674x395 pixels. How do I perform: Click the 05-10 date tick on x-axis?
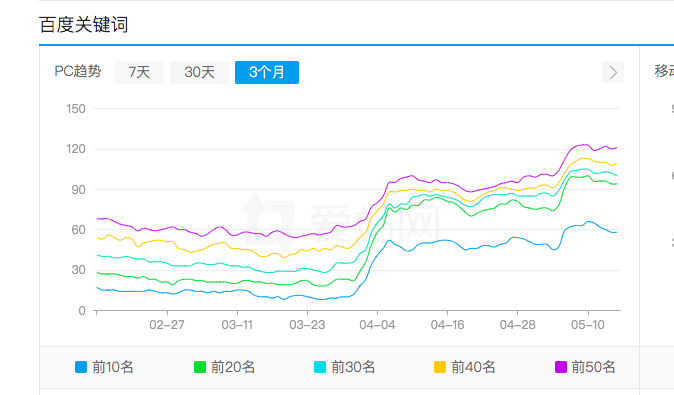588,325
